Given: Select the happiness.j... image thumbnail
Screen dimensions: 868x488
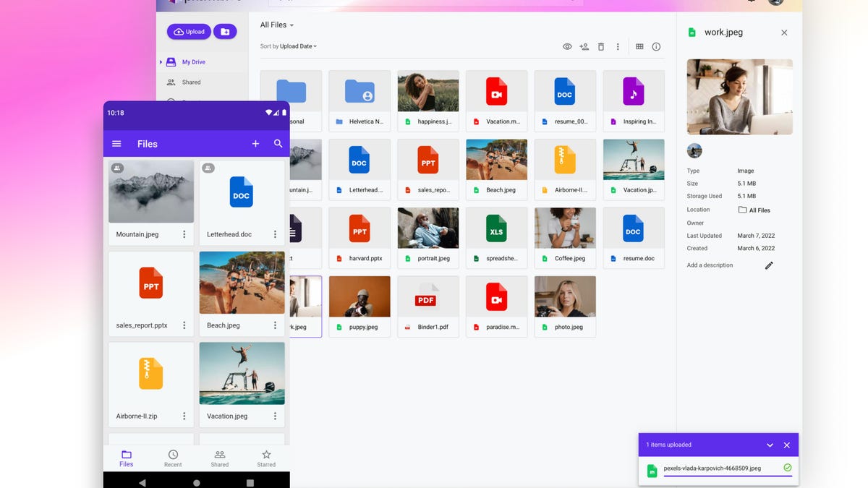Looking at the screenshot, I should click(428, 91).
